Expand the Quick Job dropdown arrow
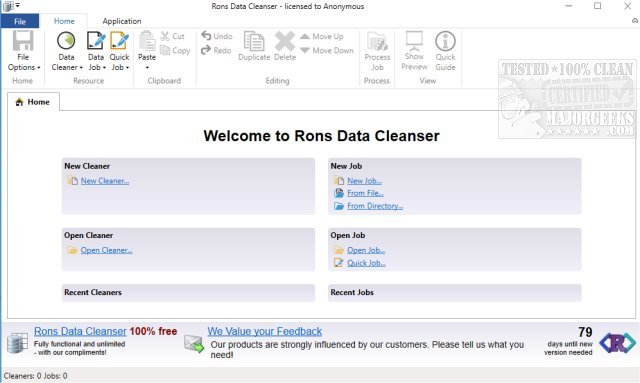The height and width of the screenshot is (383, 640). click(127, 68)
